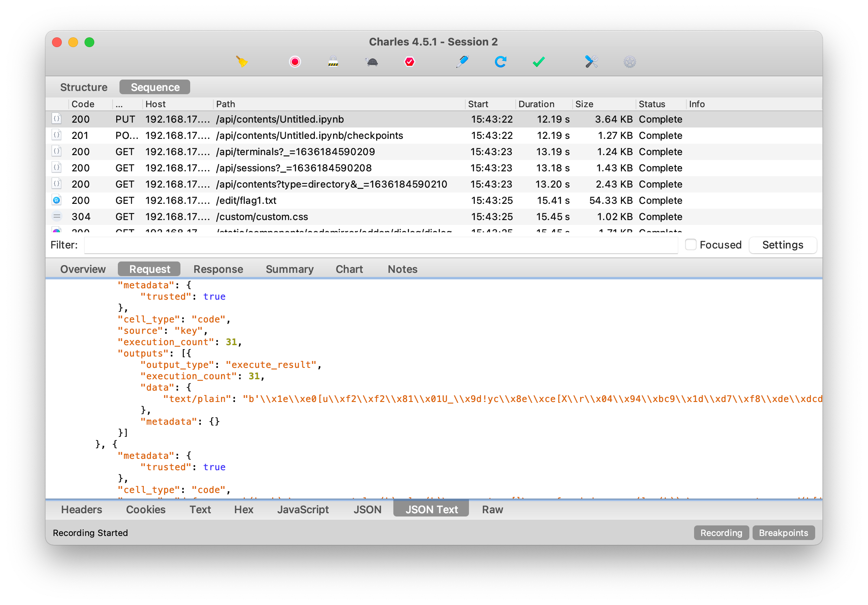Focus the Filter input field
This screenshot has height=605, width=868.
[381, 245]
